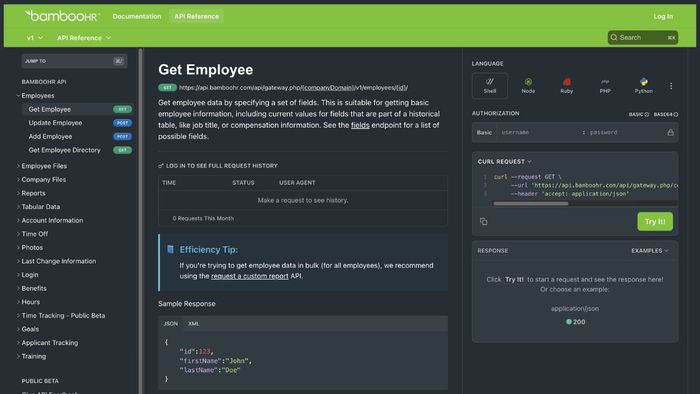The height and width of the screenshot is (394, 700).
Task: Click the Search box in header
Action: point(643,37)
